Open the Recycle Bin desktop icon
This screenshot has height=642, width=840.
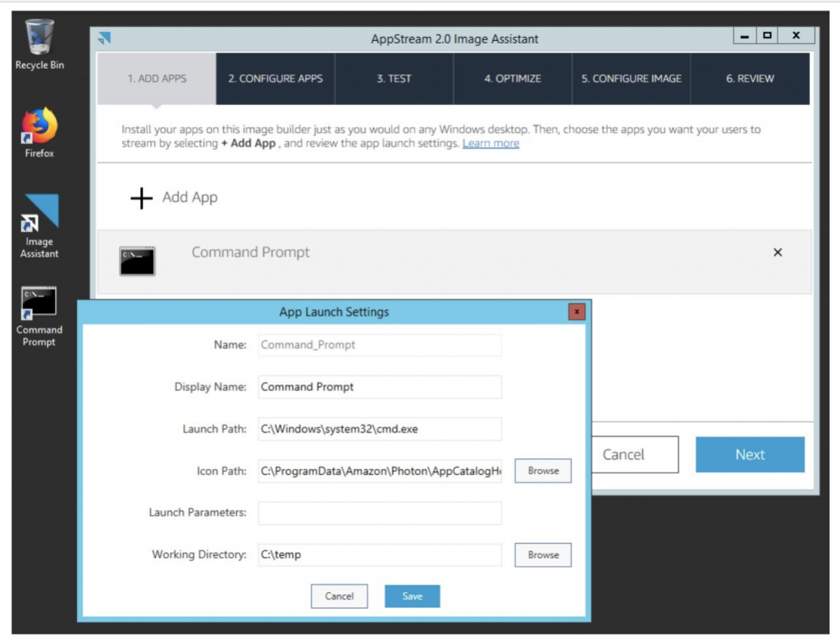tap(39, 44)
